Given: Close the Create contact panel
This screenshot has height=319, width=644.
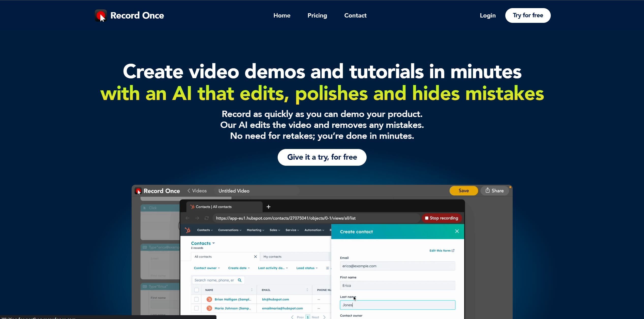Looking at the screenshot, I should (457, 231).
